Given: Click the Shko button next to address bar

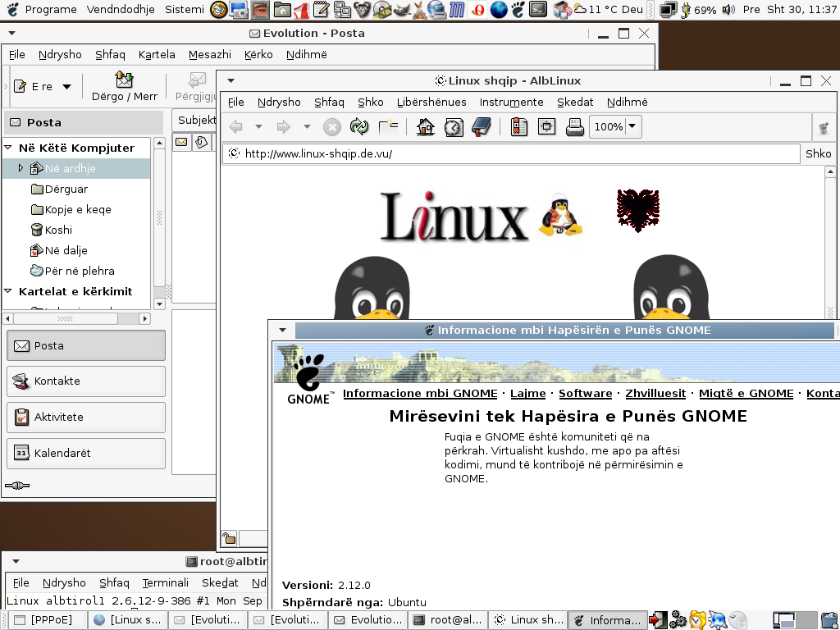Looking at the screenshot, I should (x=819, y=153).
